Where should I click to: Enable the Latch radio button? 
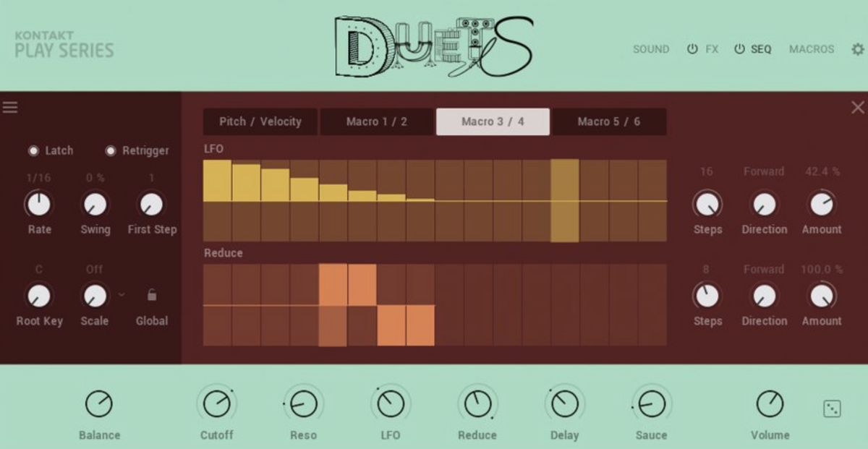coord(33,150)
